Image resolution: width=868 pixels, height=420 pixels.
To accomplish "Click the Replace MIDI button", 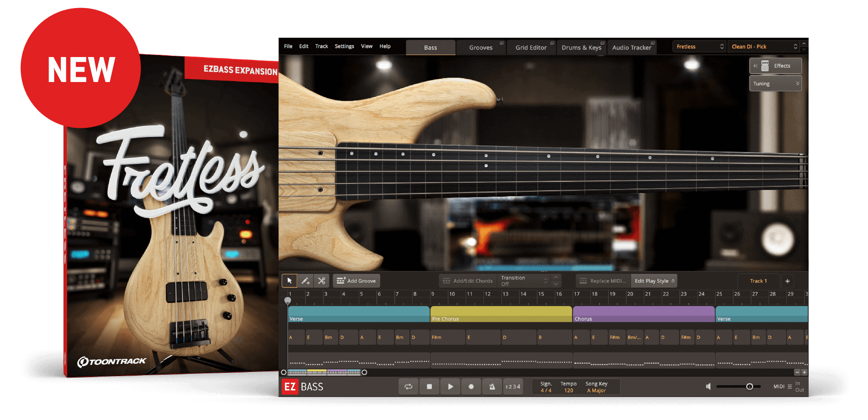I will click(603, 281).
